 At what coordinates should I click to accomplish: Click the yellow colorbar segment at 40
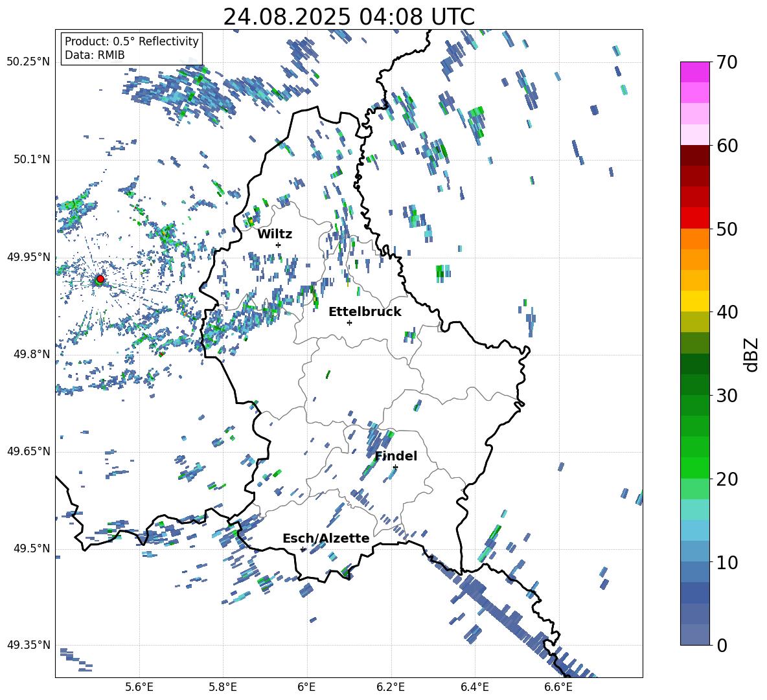tap(695, 301)
